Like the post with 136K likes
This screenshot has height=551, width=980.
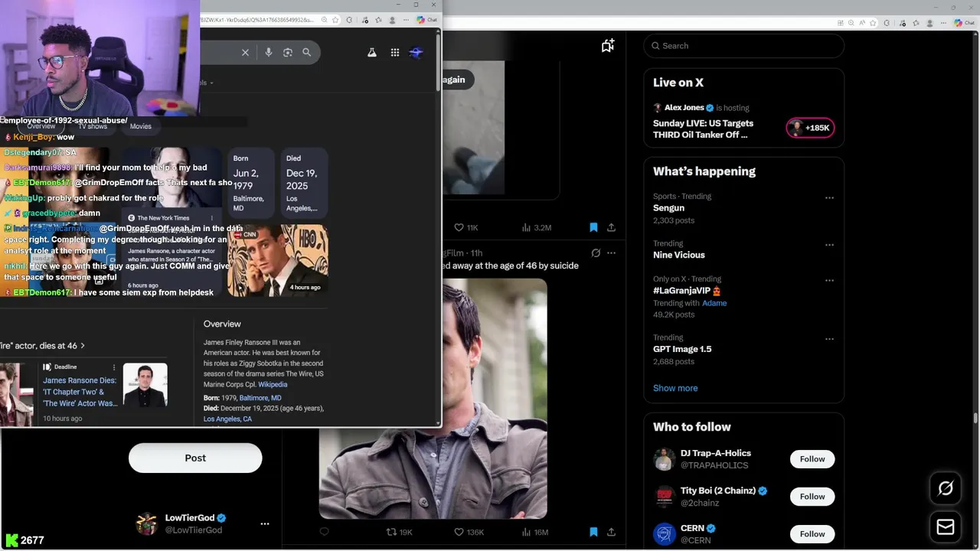[469, 532]
